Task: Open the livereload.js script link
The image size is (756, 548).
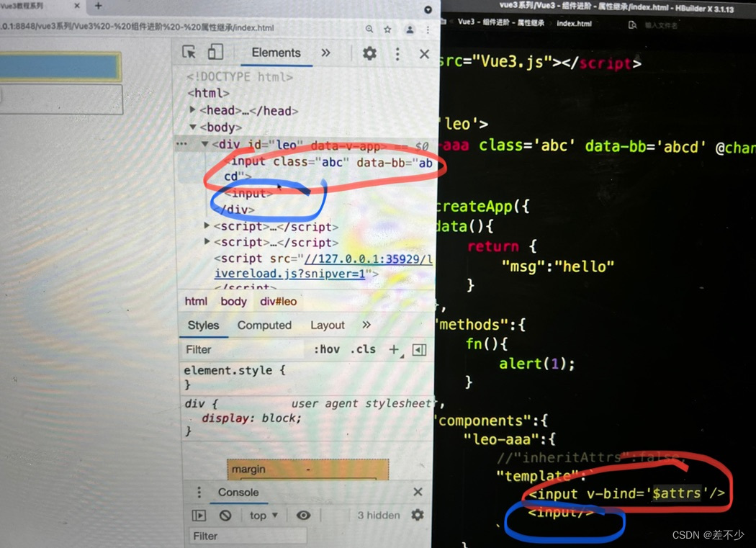Action: coord(323,266)
